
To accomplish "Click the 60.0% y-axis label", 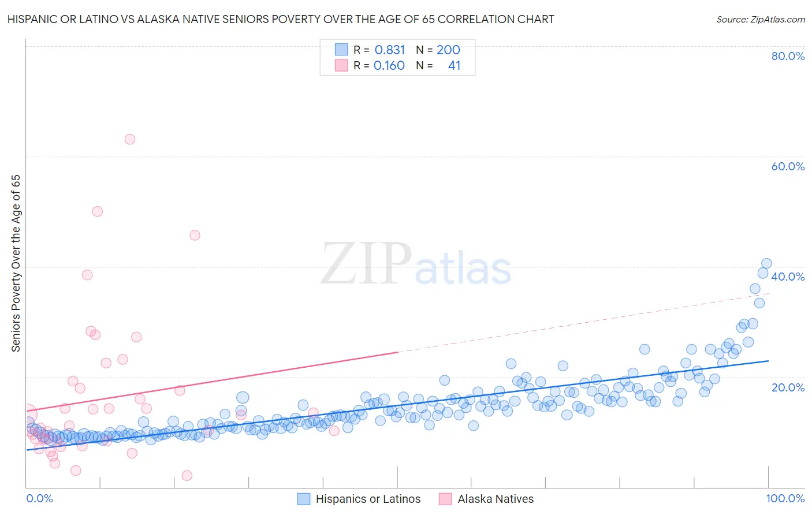I will click(x=788, y=166).
